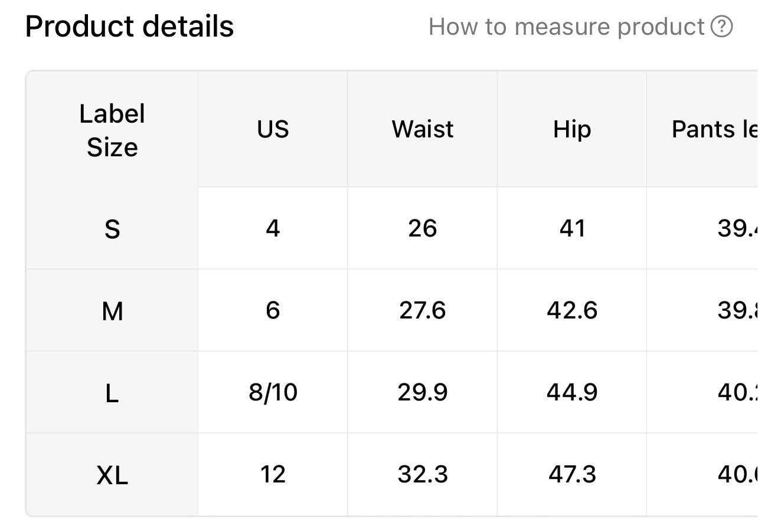Open the How to measure product link
The image size is (758, 532).
coord(567,27)
